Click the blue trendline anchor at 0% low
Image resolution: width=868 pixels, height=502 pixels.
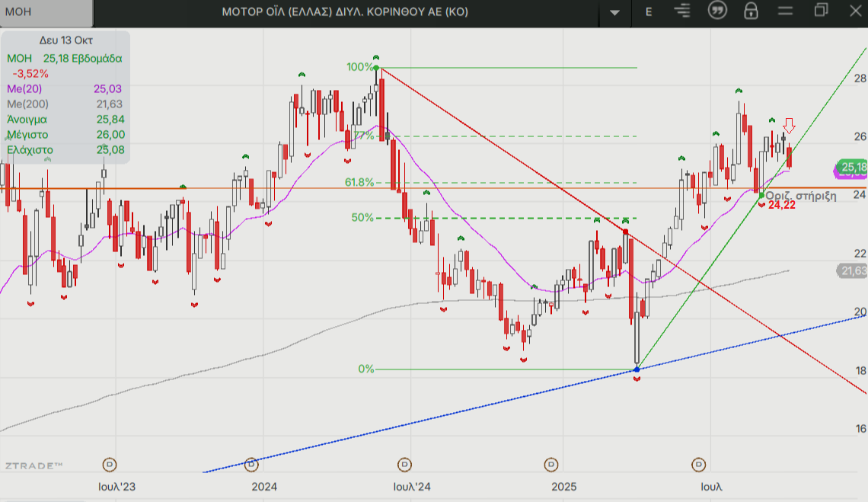pyautogui.click(x=637, y=369)
